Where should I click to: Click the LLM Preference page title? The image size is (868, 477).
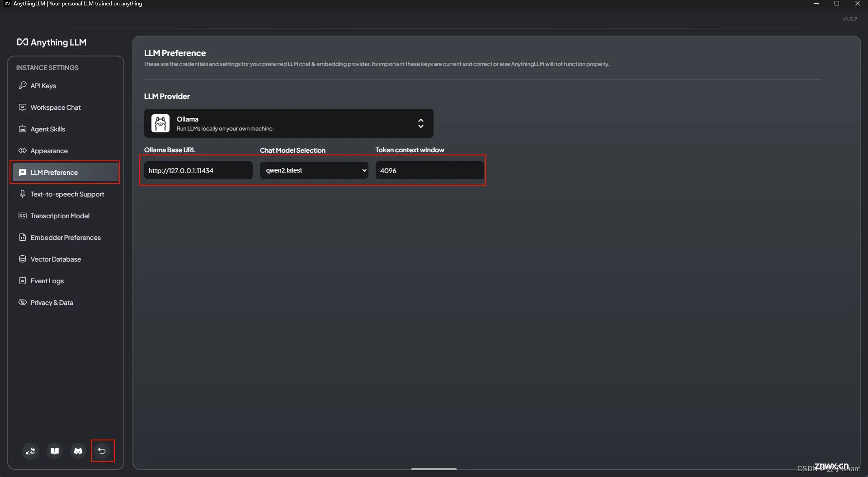click(175, 53)
